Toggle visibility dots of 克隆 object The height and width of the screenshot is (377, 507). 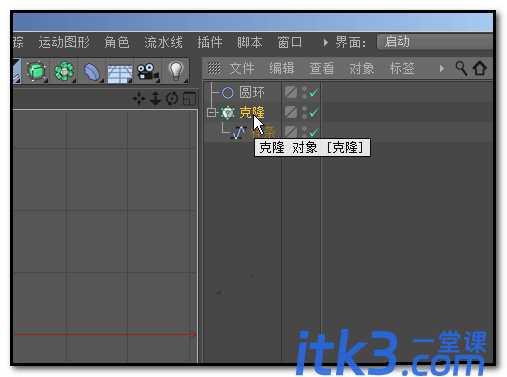coord(304,112)
